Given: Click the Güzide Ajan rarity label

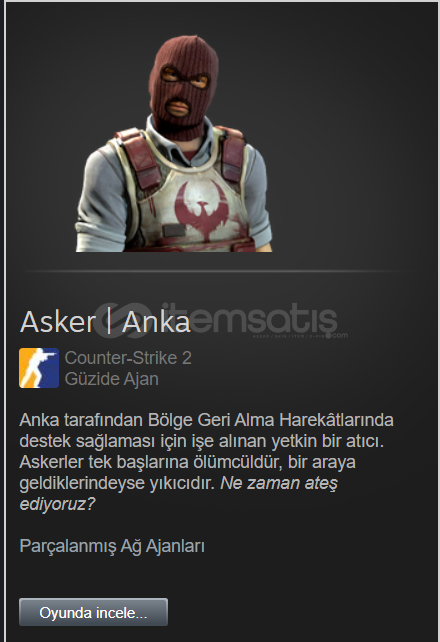Looking at the screenshot, I should [x=111, y=379].
